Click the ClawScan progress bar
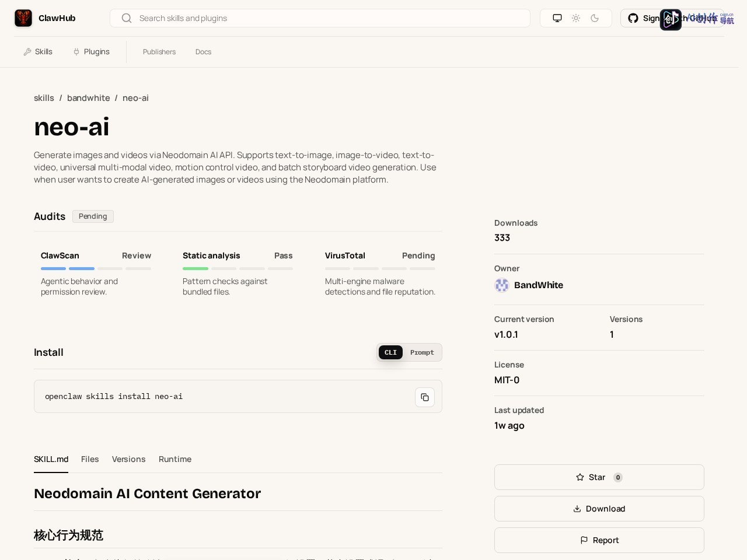The width and height of the screenshot is (747, 560). [96, 268]
